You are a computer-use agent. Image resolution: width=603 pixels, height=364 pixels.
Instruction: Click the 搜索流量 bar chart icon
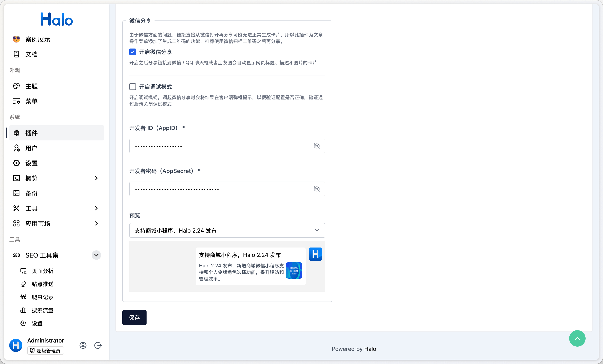tap(24, 310)
